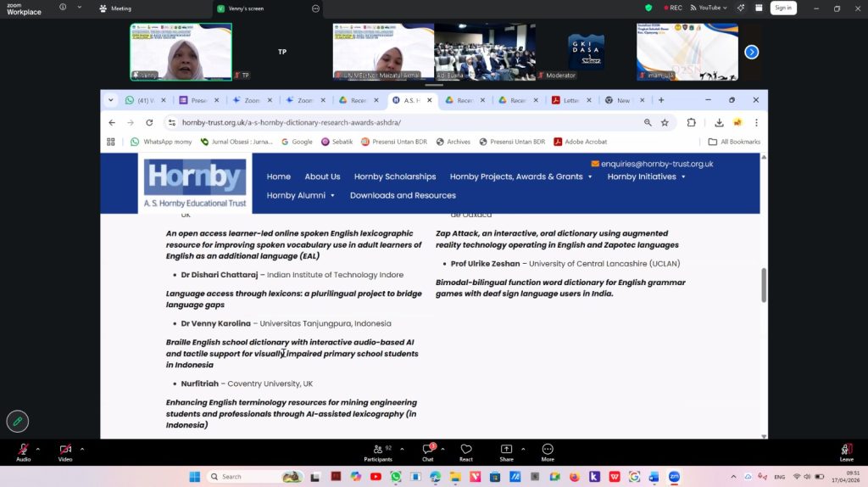Expand audio options arrow next to Audio
Image resolution: width=868 pixels, height=487 pixels.
click(x=39, y=448)
